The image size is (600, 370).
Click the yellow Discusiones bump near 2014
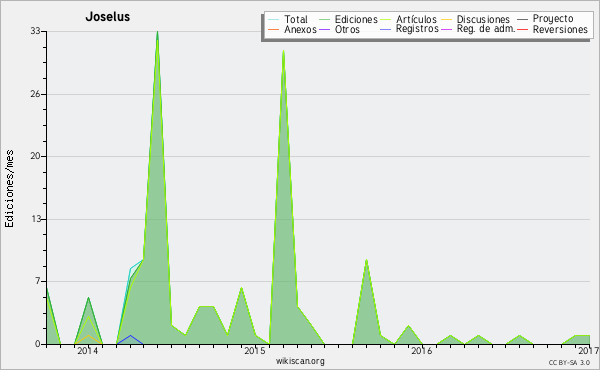click(88, 336)
